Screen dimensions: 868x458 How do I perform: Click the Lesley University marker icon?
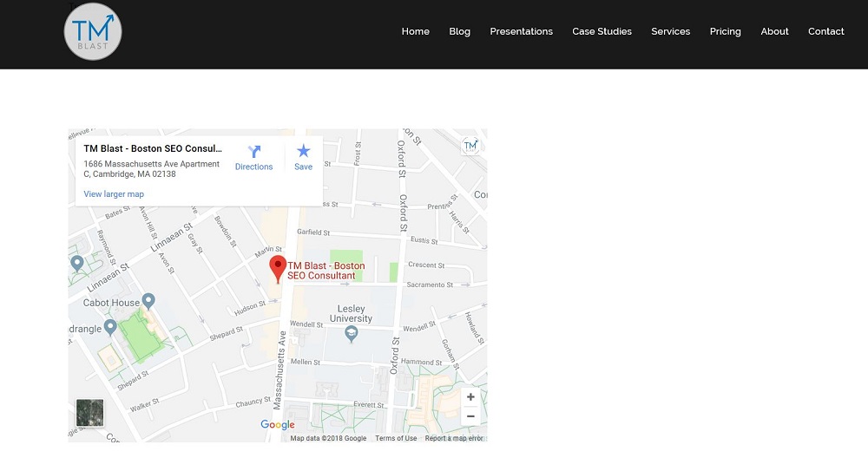point(351,334)
